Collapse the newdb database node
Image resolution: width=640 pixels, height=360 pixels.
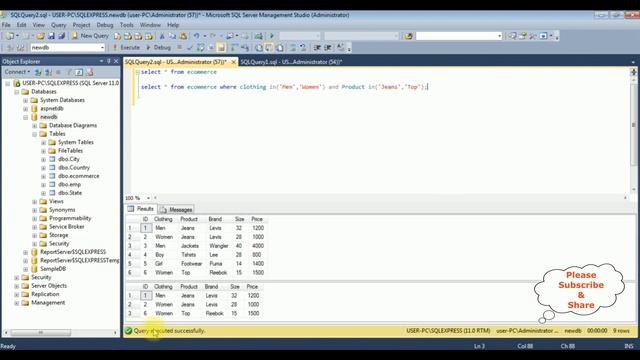click(x=26, y=117)
